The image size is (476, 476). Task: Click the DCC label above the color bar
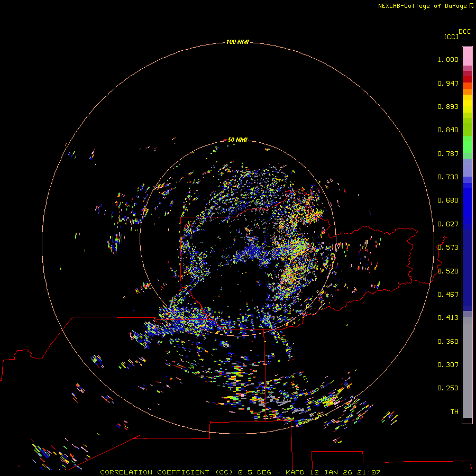point(465,32)
